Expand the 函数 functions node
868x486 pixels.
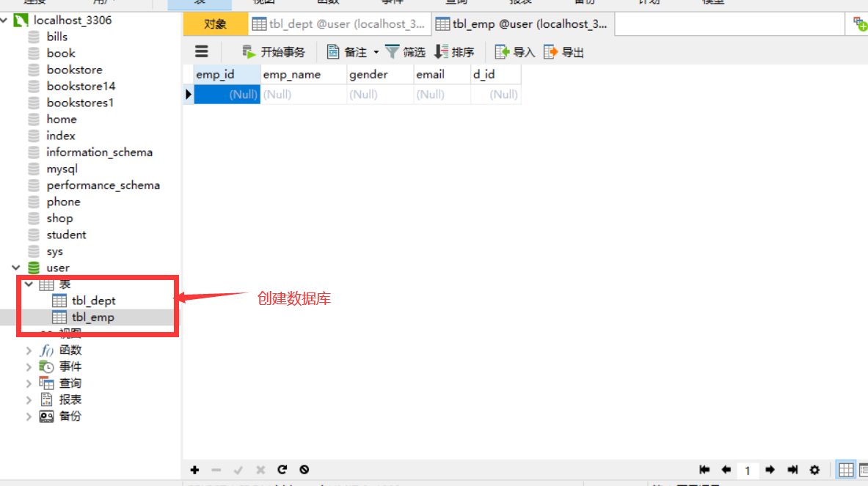[x=29, y=350]
